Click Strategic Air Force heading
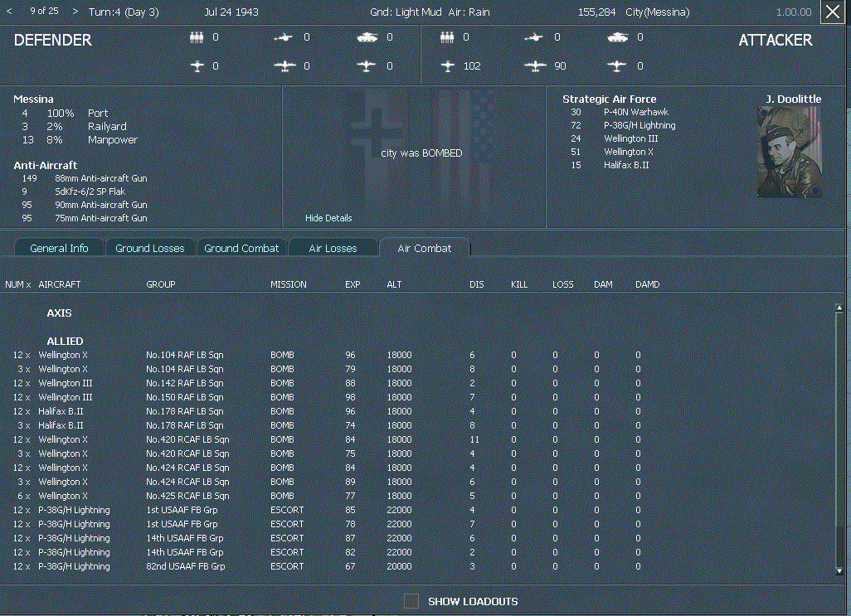This screenshot has width=851, height=616. 610,99
